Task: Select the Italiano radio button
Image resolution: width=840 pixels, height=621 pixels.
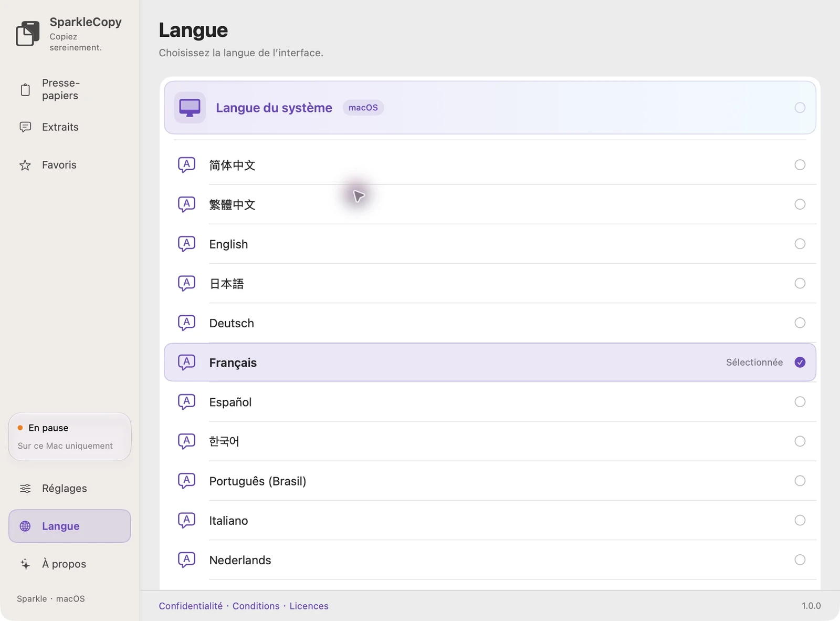Action: 800,520
